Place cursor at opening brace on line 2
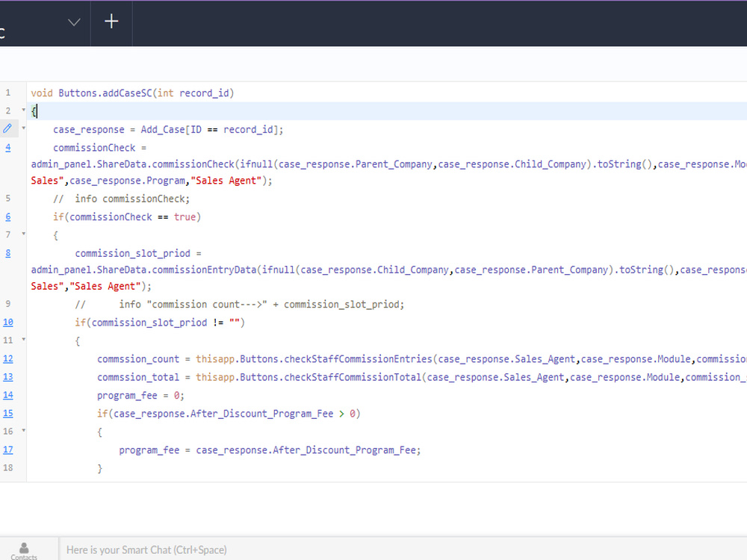Viewport: 747px width, 560px height. tap(34, 111)
